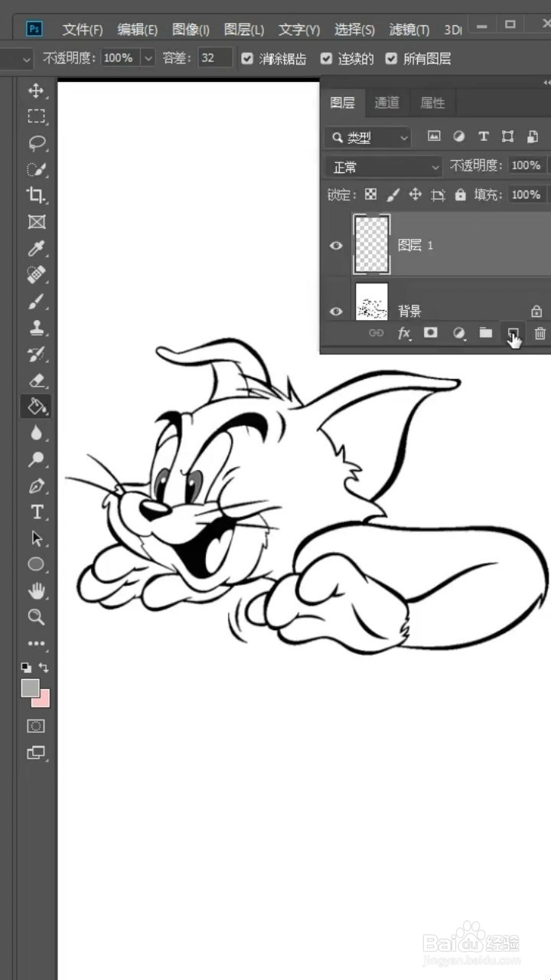Open the blend mode 正常 dropdown

(383, 166)
